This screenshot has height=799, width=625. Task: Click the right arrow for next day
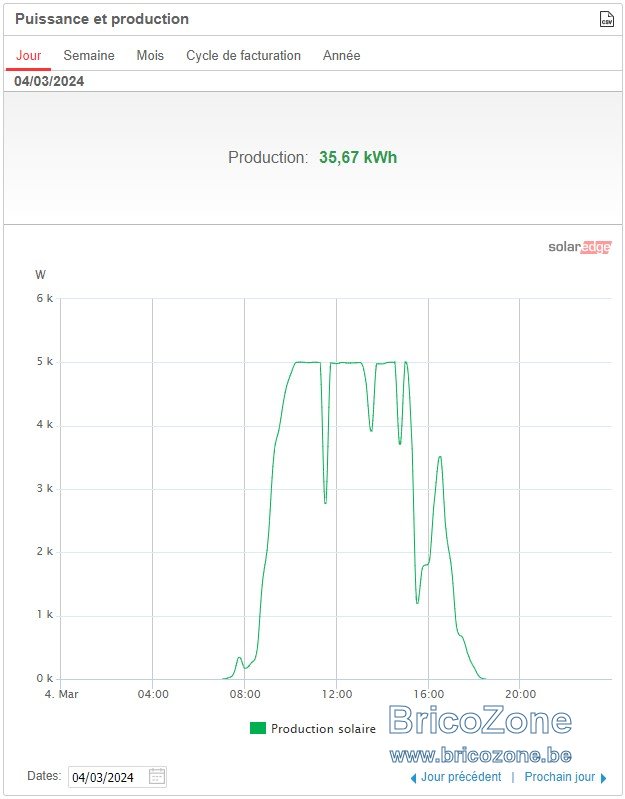click(604, 778)
